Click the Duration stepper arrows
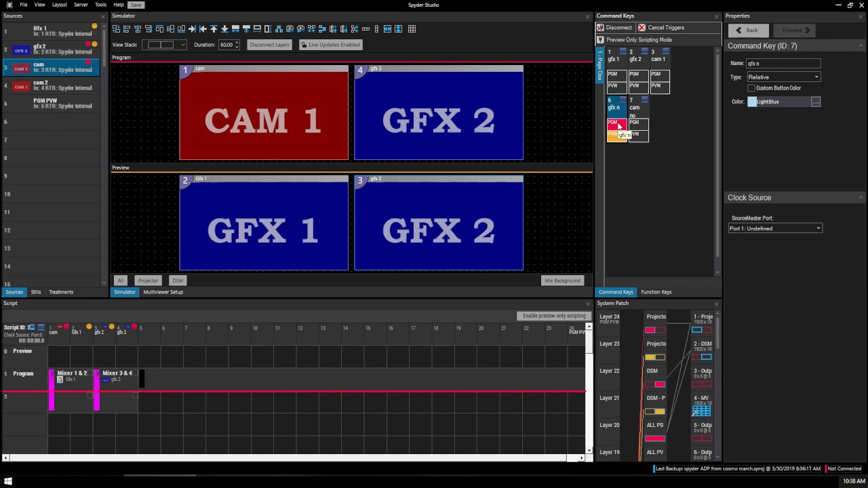This screenshot has width=868, height=488. pos(237,45)
